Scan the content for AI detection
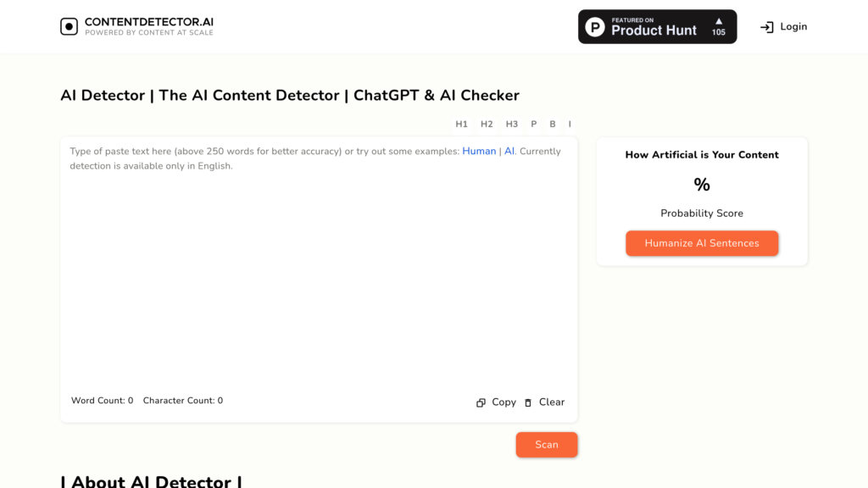868x488 pixels. pos(547,444)
